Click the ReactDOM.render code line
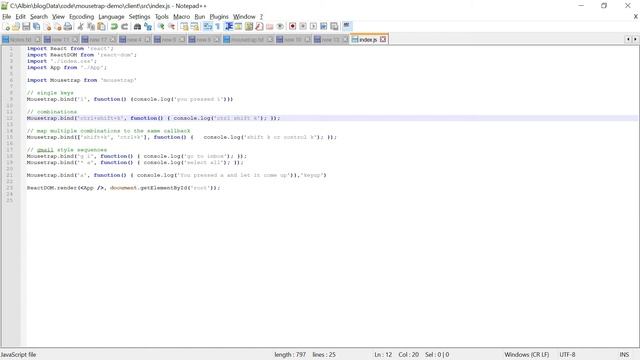 [x=123, y=188]
